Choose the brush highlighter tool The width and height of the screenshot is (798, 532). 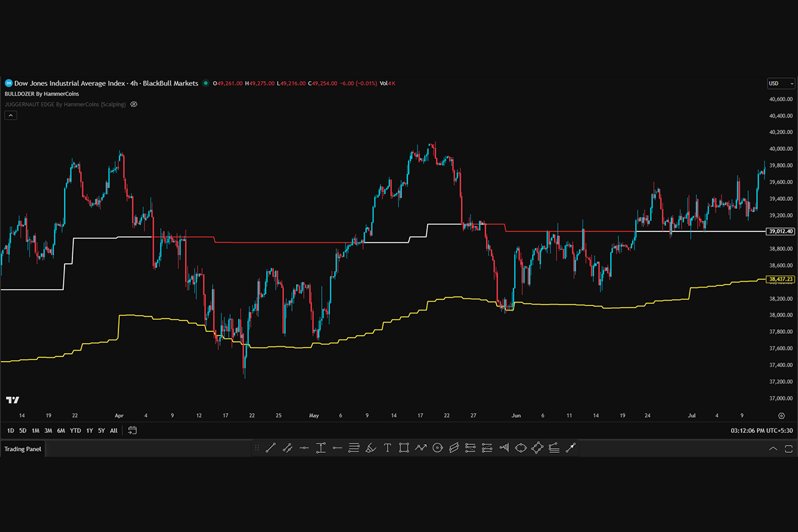[371, 448]
